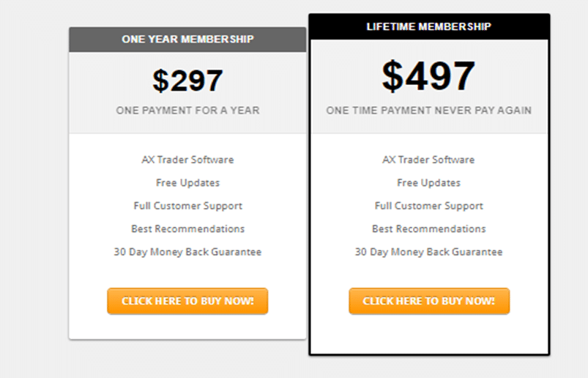
Task: Click Free Updates in one-year plan
Action: click(x=187, y=183)
